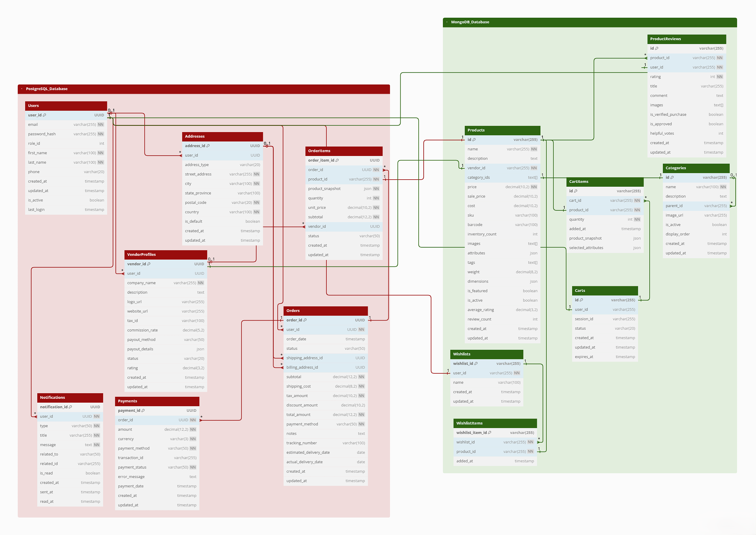
Task: Click the key icon beside address_id in Addresses
Action: pos(208,146)
